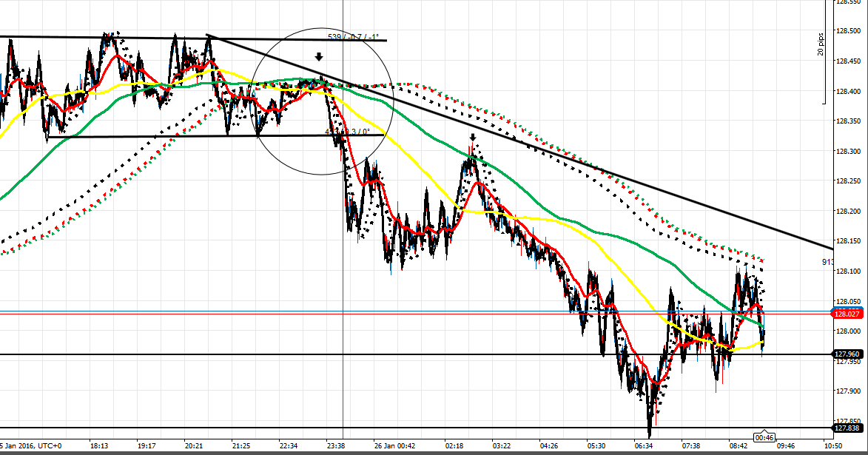
Task: Select the black 127.838 price level tag
Action: coord(847,428)
